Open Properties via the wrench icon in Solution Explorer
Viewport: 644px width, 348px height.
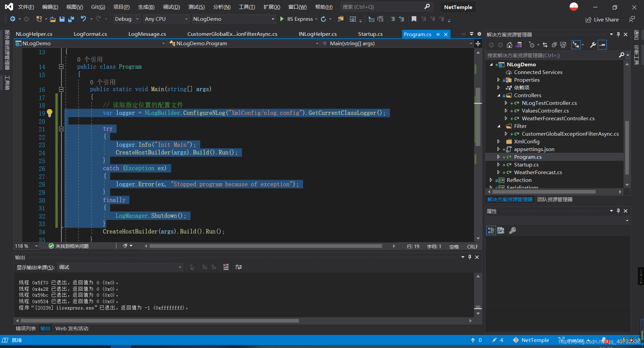coord(593,45)
